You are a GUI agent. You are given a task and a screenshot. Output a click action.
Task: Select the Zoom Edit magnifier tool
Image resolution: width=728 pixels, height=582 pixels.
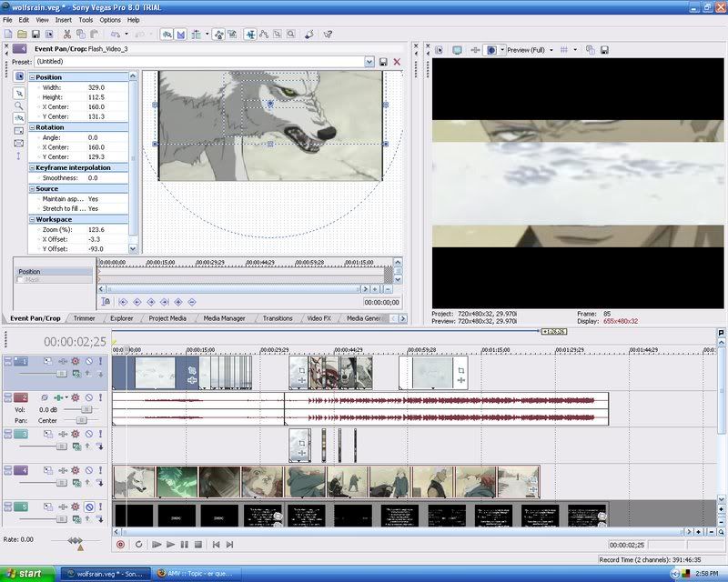click(290, 34)
